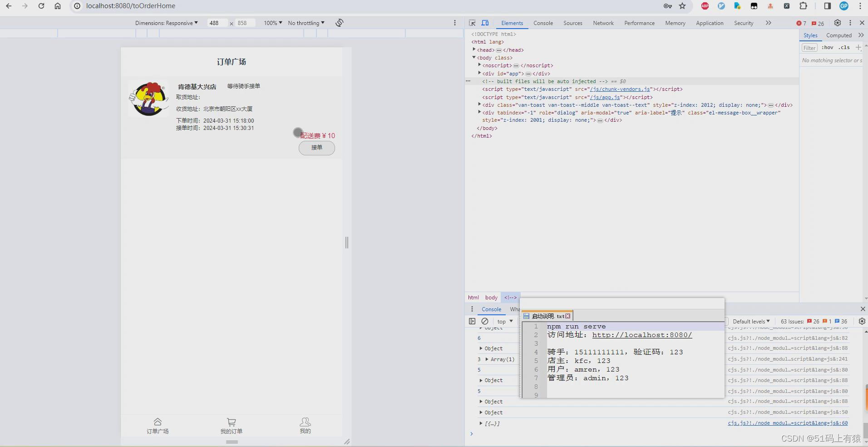Toggle .cls element classes

844,47
